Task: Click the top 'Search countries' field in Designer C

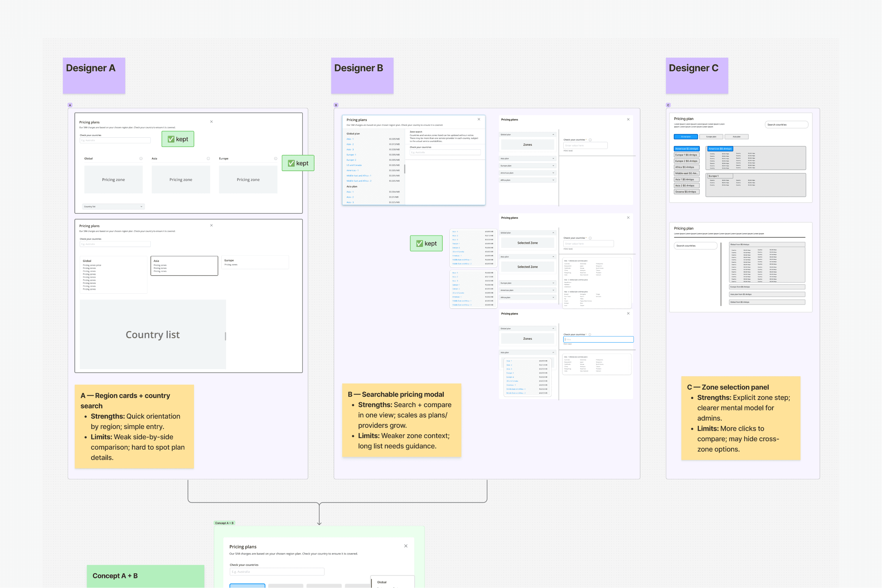Action: point(786,125)
